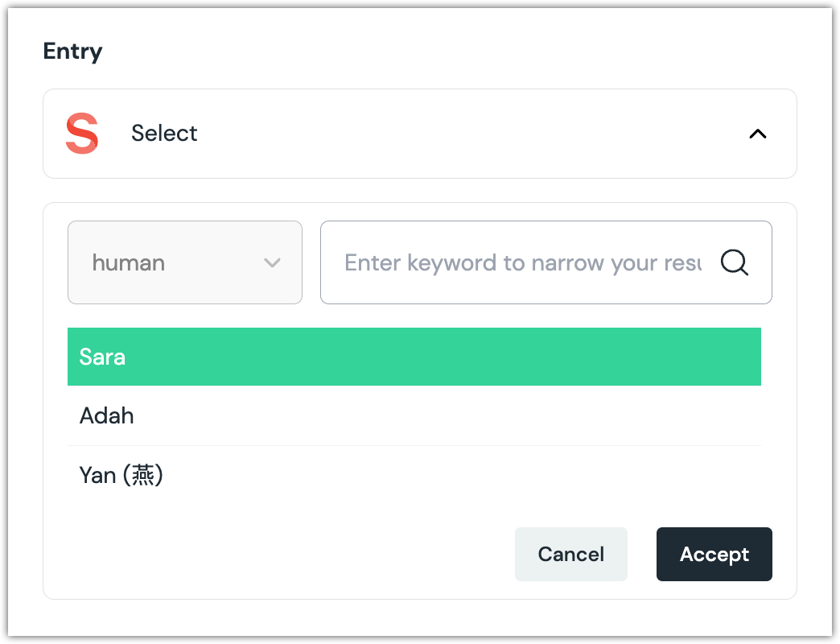Collapse the Select dropdown with the up chevron
The height and width of the screenshot is (644, 840).
(757, 134)
